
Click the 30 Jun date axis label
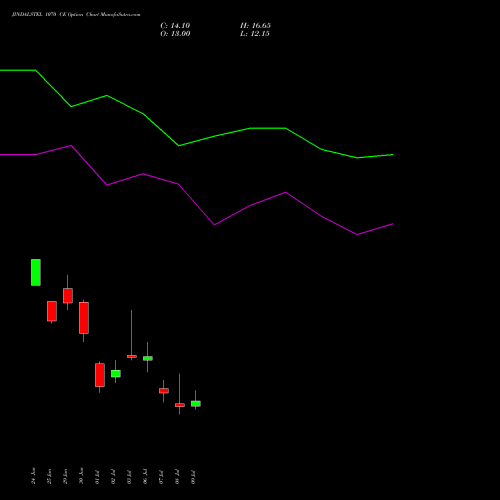click(x=81, y=476)
